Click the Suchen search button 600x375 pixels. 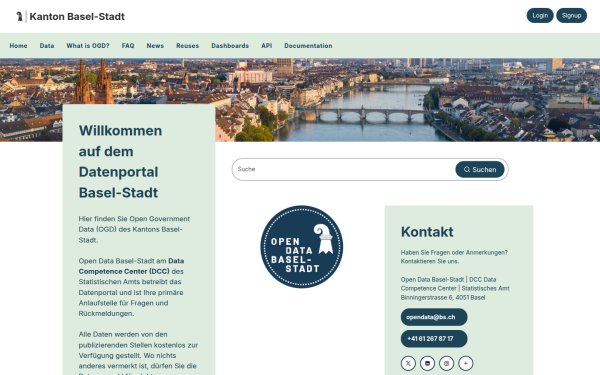pyautogui.click(x=480, y=169)
